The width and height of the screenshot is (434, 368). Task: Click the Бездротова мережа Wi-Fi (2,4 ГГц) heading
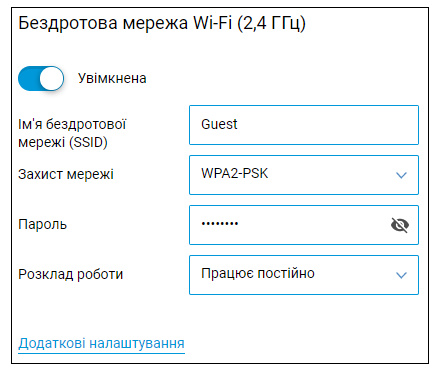[x=162, y=24]
